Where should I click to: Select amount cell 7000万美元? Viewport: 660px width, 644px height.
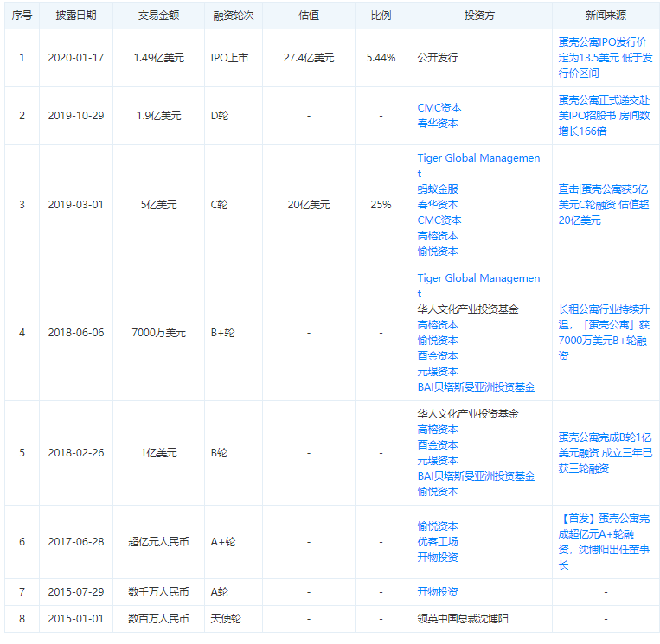[158, 333]
